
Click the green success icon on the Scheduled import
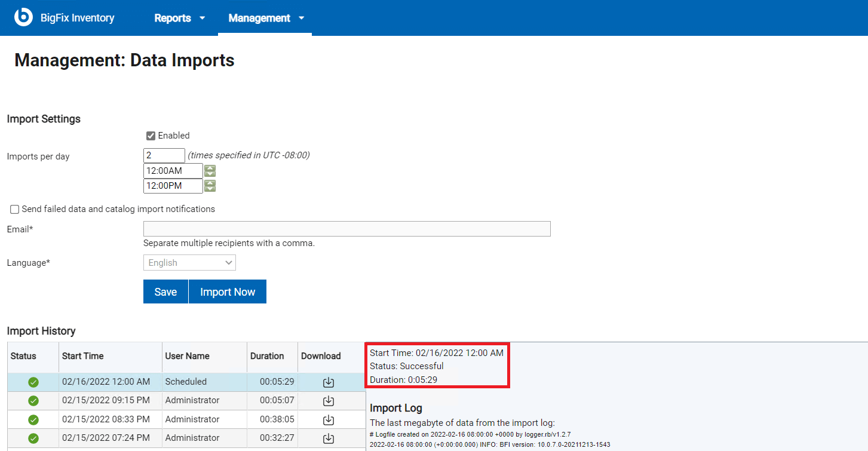pos(33,382)
